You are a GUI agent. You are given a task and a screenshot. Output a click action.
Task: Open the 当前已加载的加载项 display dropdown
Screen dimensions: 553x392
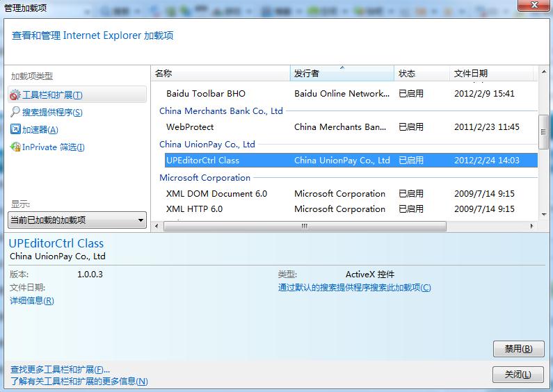point(77,220)
